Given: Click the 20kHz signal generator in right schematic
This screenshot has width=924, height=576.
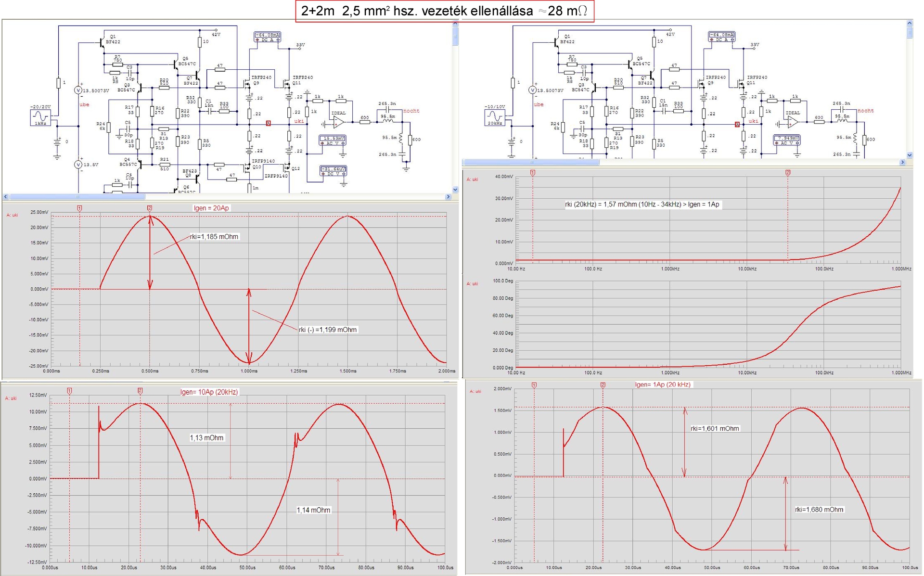Looking at the screenshot, I should 494,117.
